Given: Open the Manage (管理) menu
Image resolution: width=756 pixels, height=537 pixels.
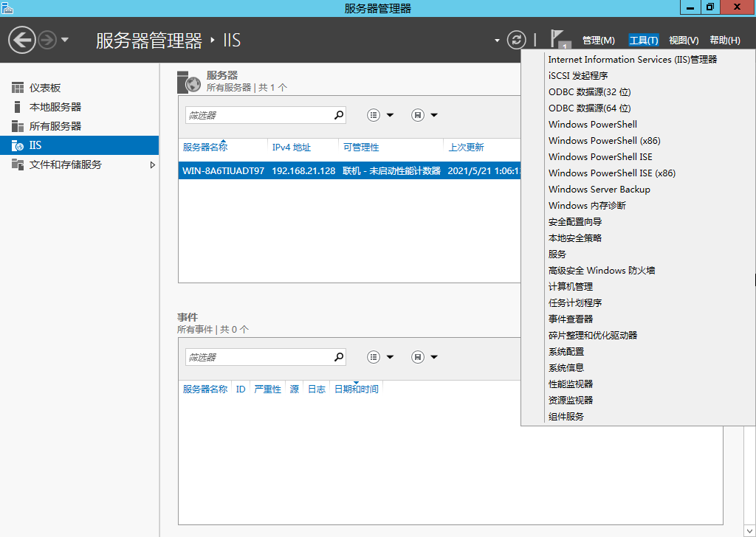Looking at the screenshot, I should tap(598, 41).
